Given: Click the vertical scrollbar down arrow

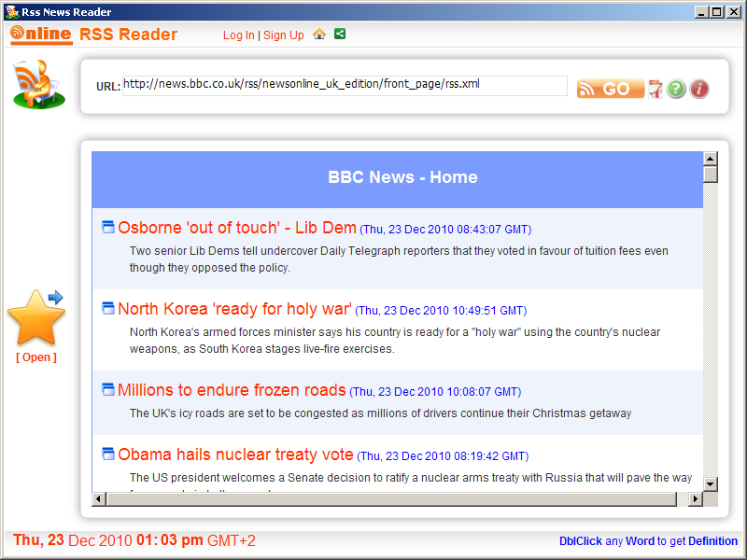Looking at the screenshot, I should [x=711, y=484].
